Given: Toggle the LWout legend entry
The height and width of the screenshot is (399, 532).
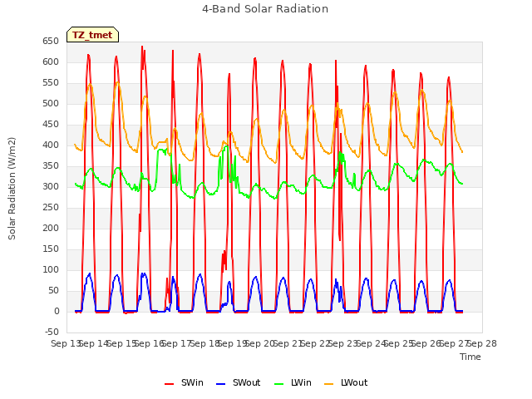Looking at the screenshot, I should (x=346, y=382).
